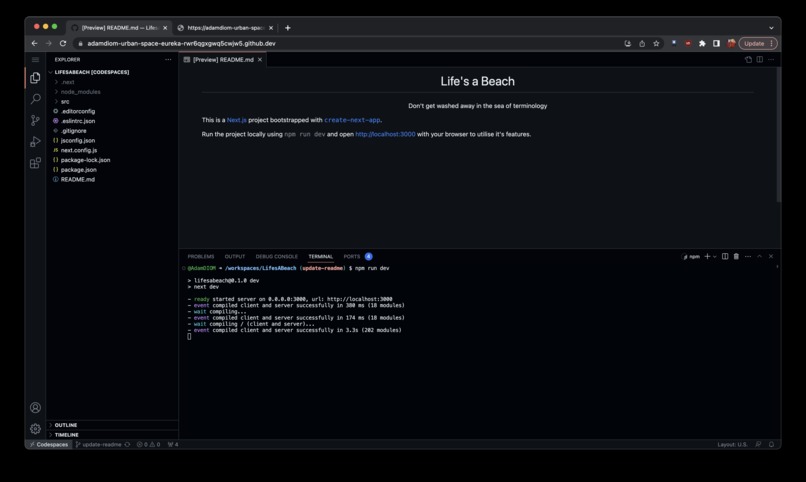Add a new terminal with plus icon
Screen dimensions: 806x482
pos(707,256)
